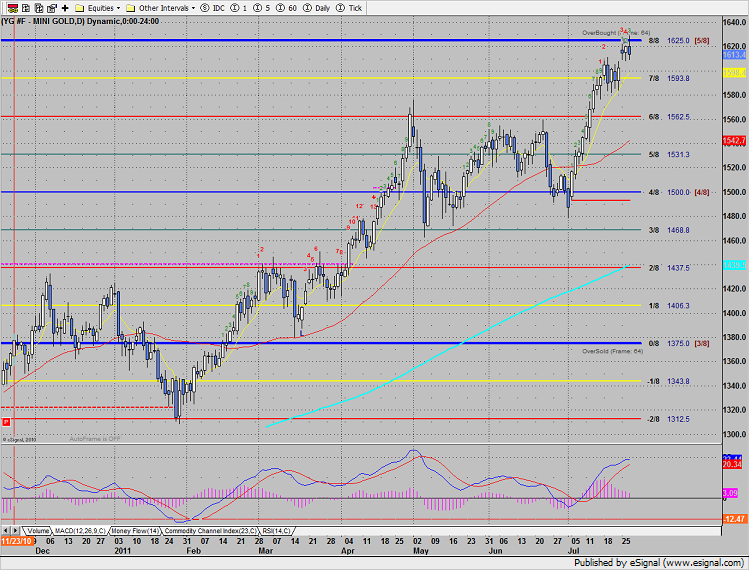The height and width of the screenshot is (570, 749).
Task: Open the Other Intervals dropdown
Action: pyautogui.click(x=160, y=8)
